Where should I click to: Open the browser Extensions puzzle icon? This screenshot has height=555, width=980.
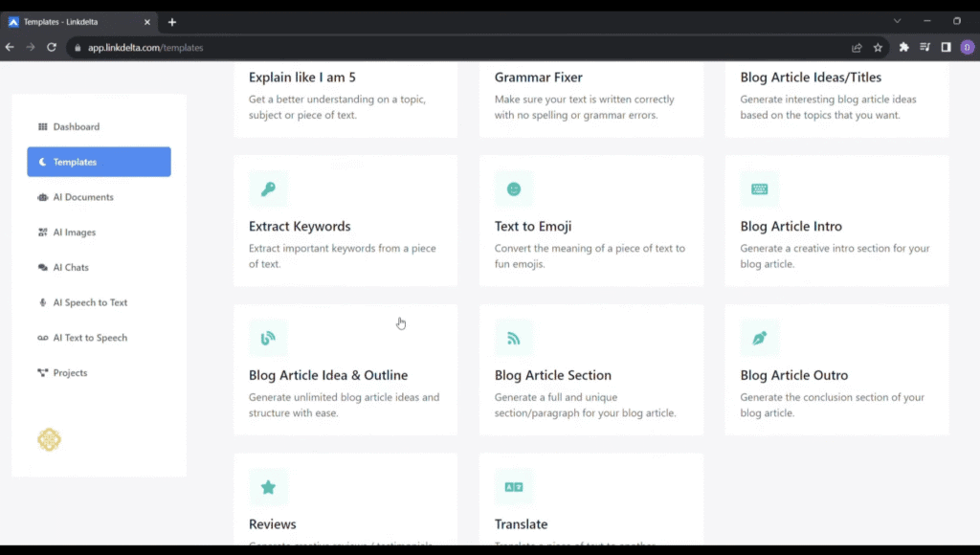pyautogui.click(x=903, y=47)
